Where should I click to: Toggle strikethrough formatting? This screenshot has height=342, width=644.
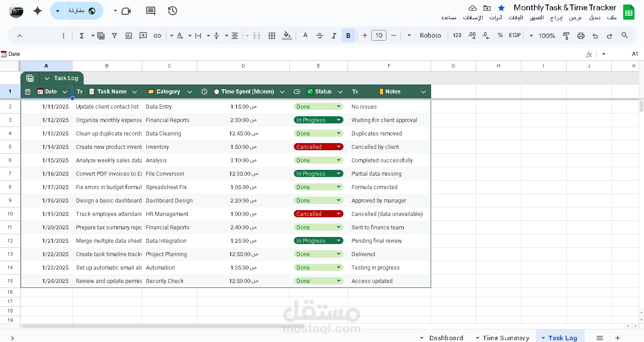pos(319,35)
